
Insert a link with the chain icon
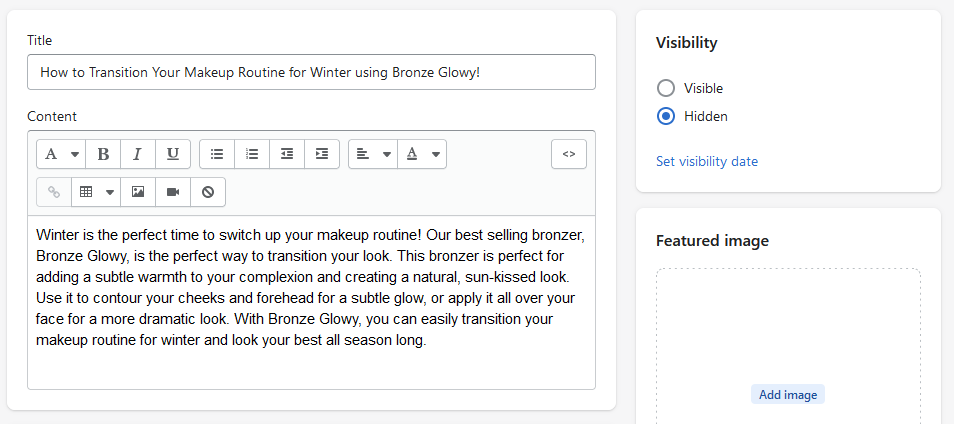pos(54,192)
